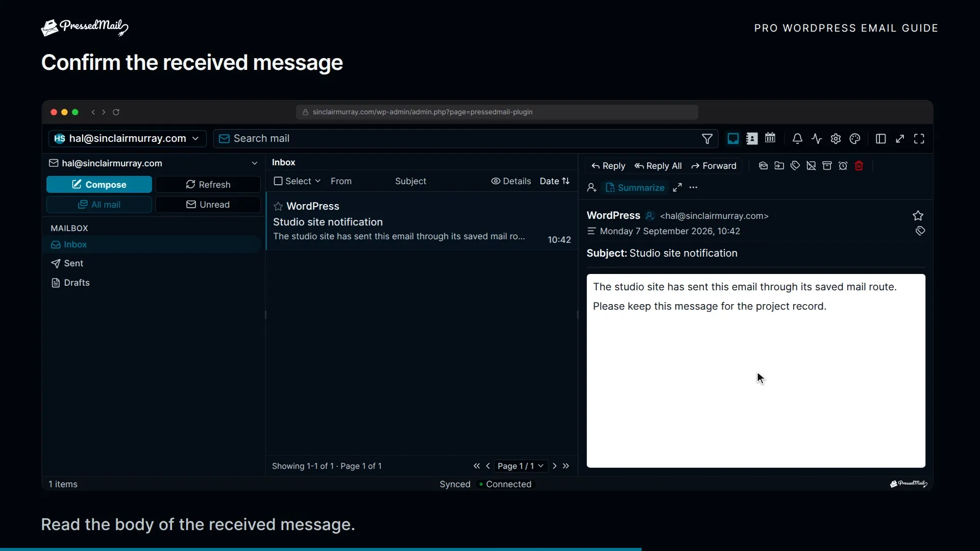Toggle Details view with eye icon
The image size is (980, 551).
pyautogui.click(x=511, y=181)
